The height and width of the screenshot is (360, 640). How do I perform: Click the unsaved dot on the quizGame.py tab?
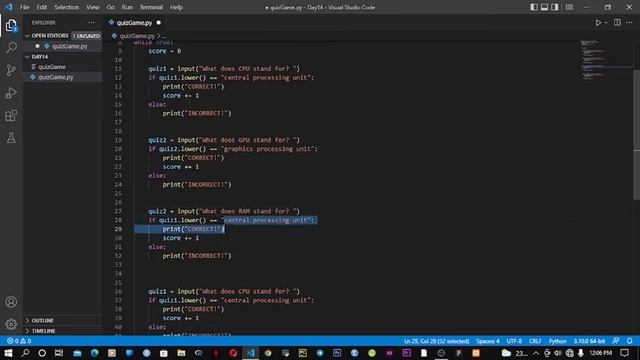pyautogui.click(x=159, y=23)
